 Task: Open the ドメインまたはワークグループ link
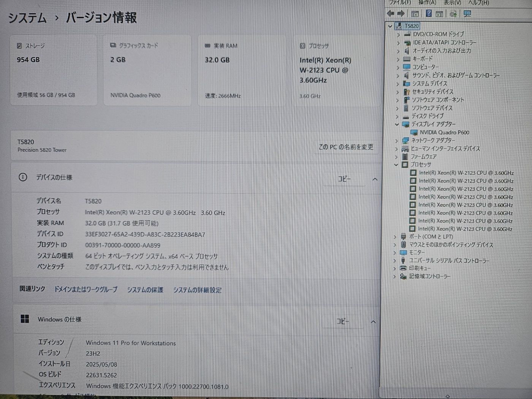(85, 289)
